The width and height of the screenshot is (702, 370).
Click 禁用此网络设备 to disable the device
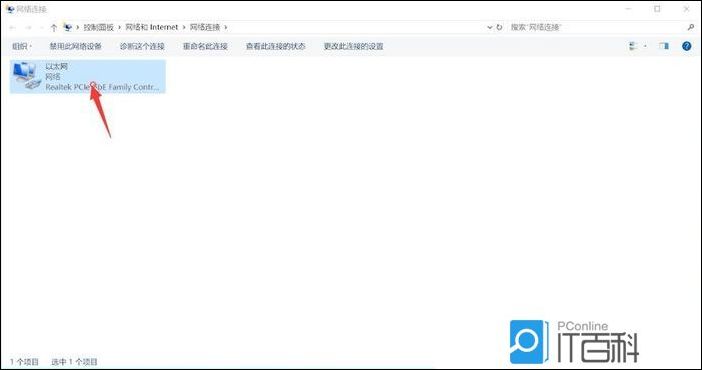click(75, 46)
